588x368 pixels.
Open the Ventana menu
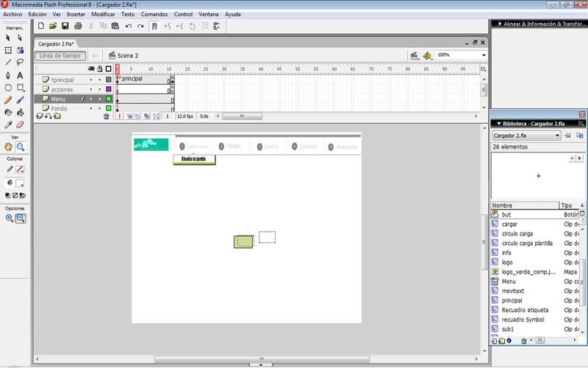(x=208, y=14)
